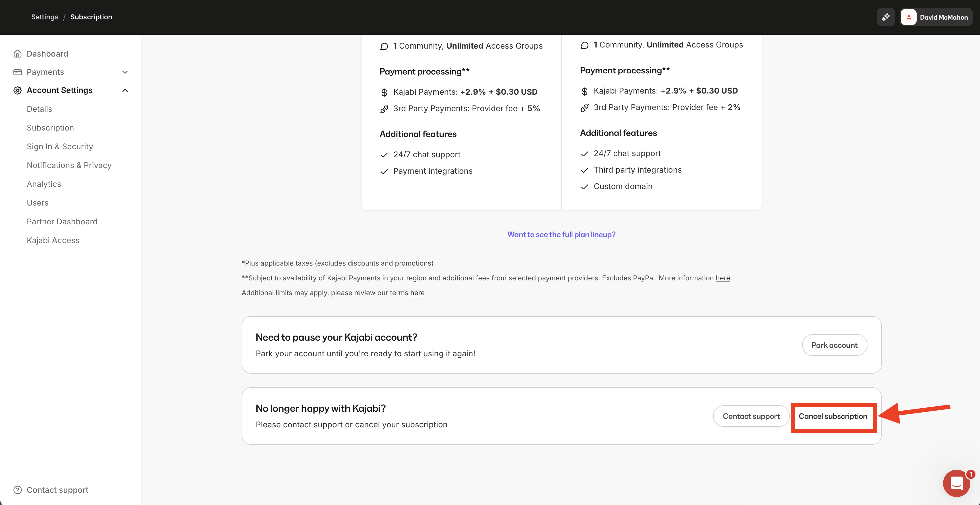The width and height of the screenshot is (980, 505).
Task: Open Subscription in the sidebar
Action: (50, 127)
